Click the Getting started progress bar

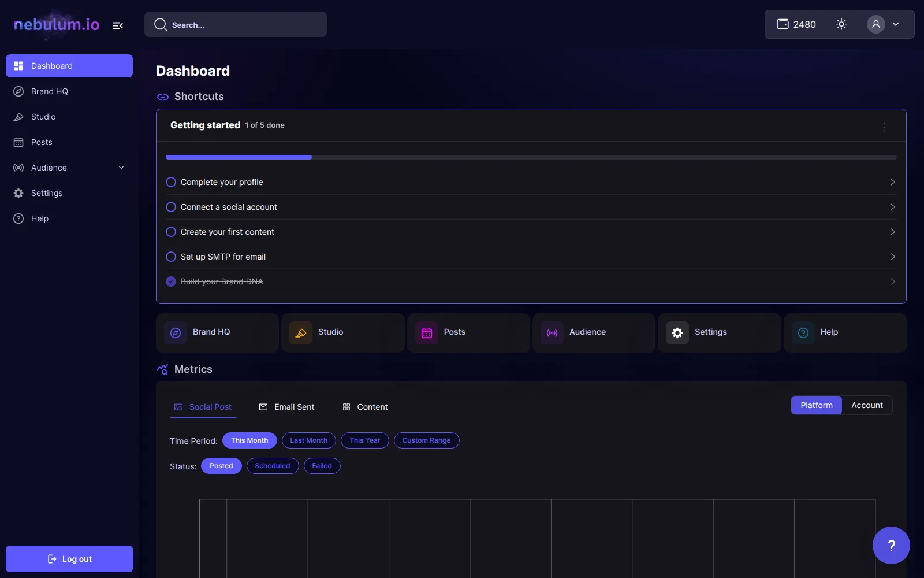coord(531,157)
